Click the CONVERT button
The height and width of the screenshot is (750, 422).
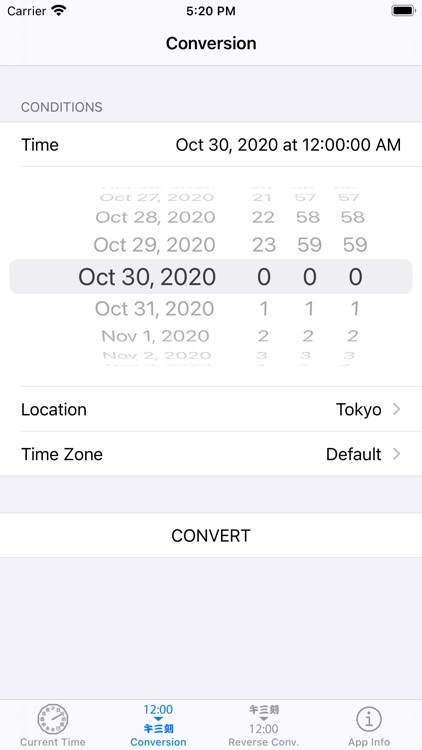point(211,535)
